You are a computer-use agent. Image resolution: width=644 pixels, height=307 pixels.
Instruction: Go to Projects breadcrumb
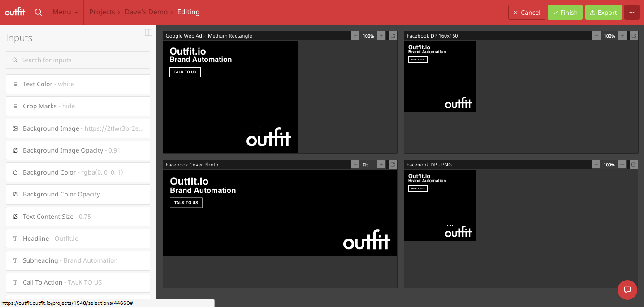[x=102, y=12]
